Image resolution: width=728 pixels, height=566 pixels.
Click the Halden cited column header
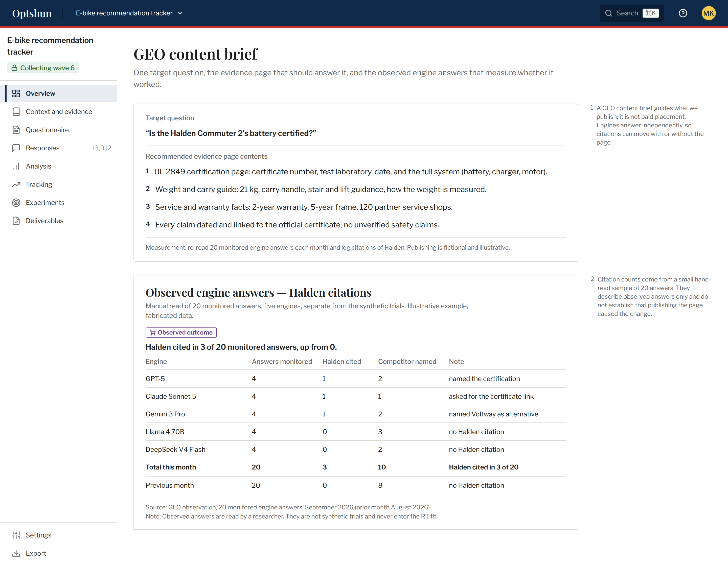coord(342,361)
